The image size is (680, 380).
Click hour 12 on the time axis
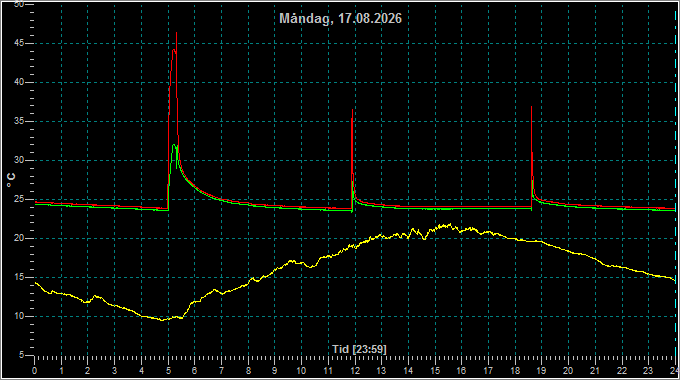point(355,371)
